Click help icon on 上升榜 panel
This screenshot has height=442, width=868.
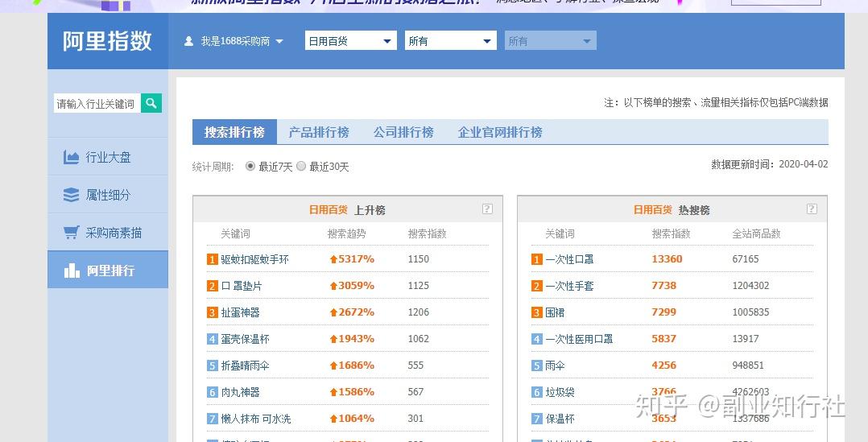(x=487, y=209)
